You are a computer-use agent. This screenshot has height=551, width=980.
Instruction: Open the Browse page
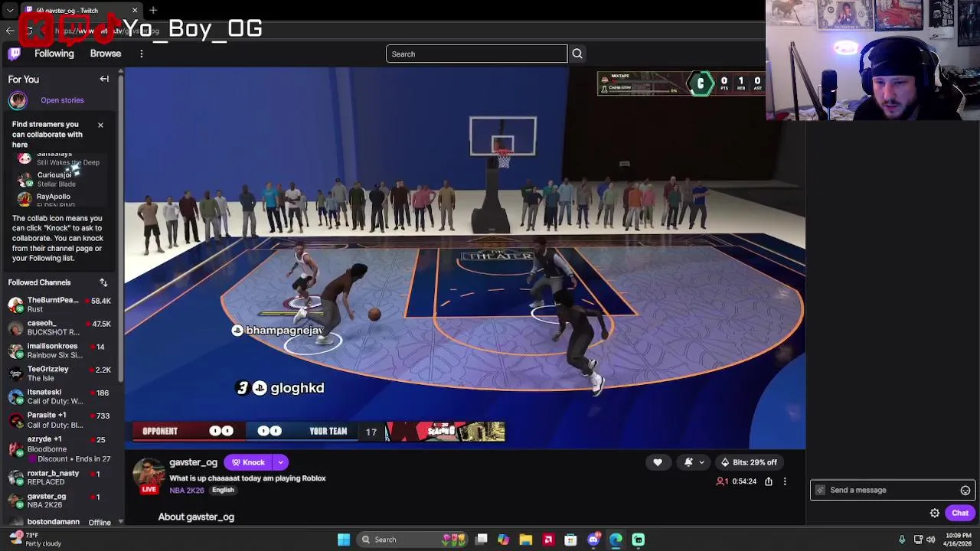click(106, 54)
